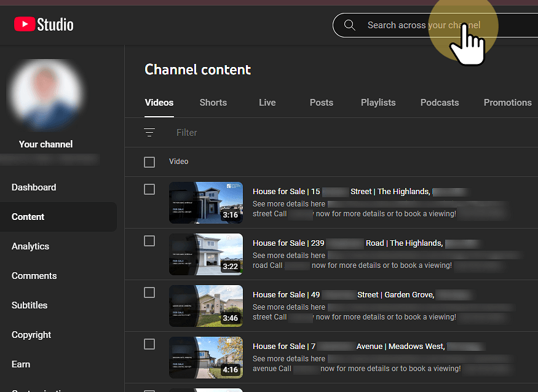The width and height of the screenshot is (538, 392).
Task: Click the Filter text field
Action: click(187, 133)
